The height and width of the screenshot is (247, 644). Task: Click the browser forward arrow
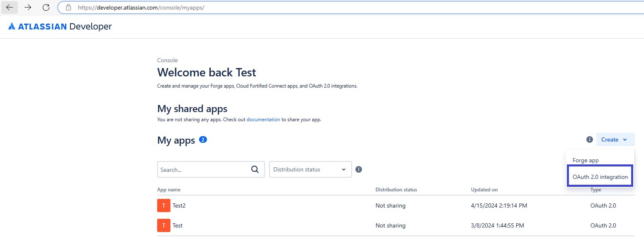coord(27,7)
